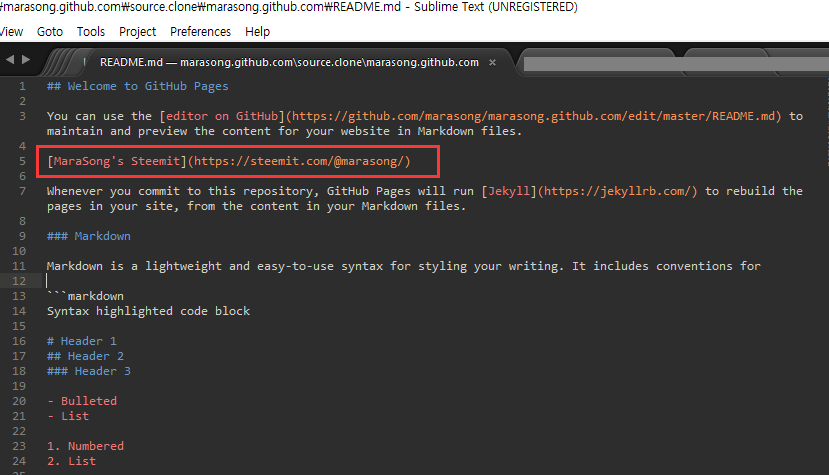Click 'editor on GitHub' link text

tap(222, 116)
